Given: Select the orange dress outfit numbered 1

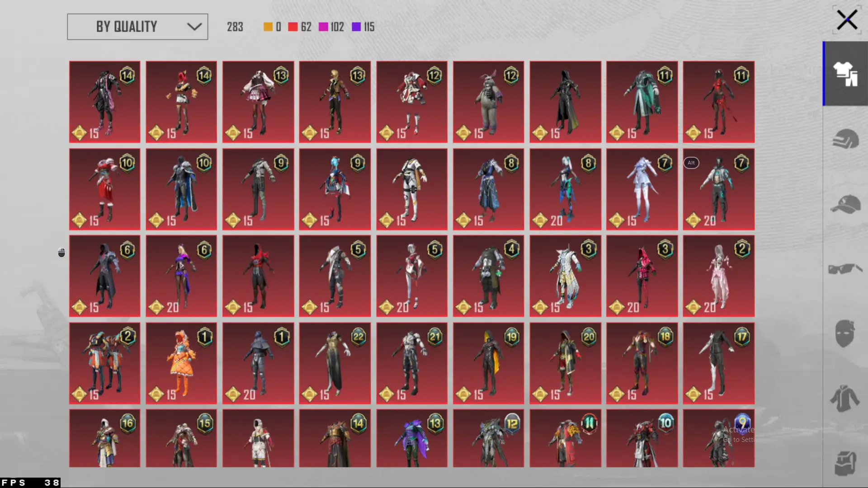Looking at the screenshot, I should 181,363.
